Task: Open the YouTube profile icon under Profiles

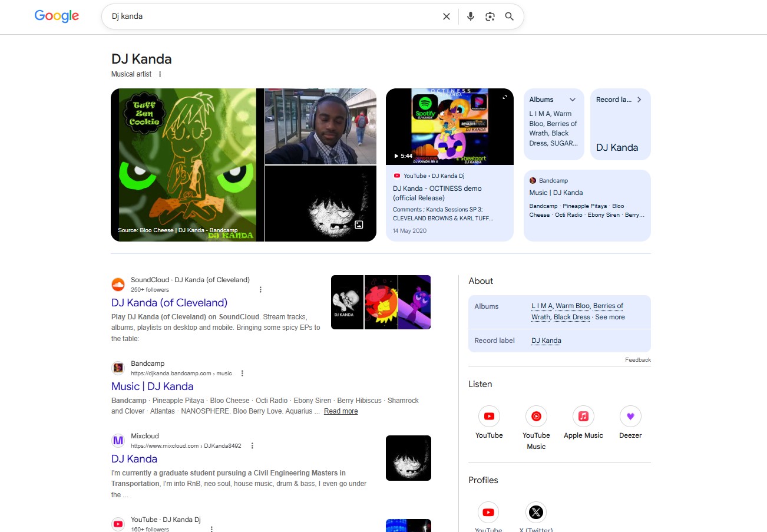Action: click(x=488, y=513)
